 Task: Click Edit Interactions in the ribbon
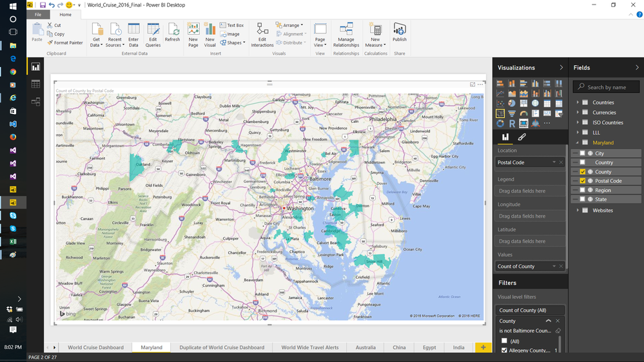pyautogui.click(x=262, y=35)
